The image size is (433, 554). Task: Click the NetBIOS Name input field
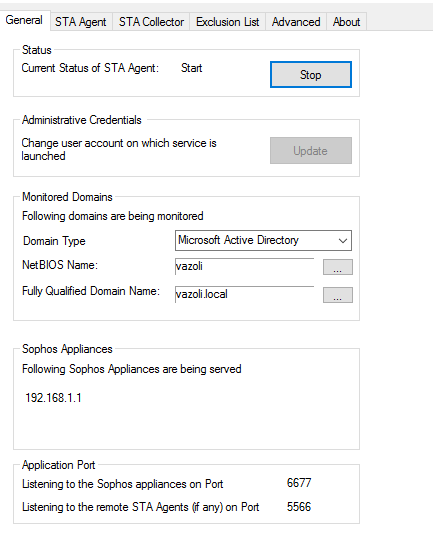(244, 266)
